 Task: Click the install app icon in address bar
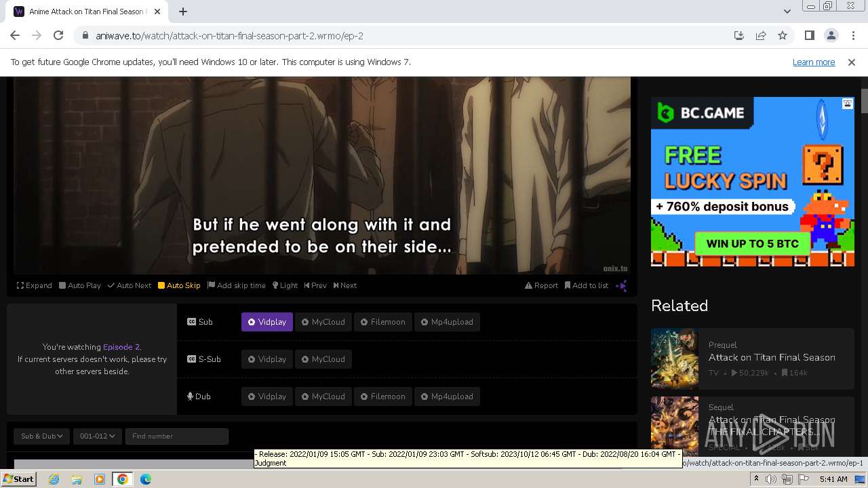point(739,35)
